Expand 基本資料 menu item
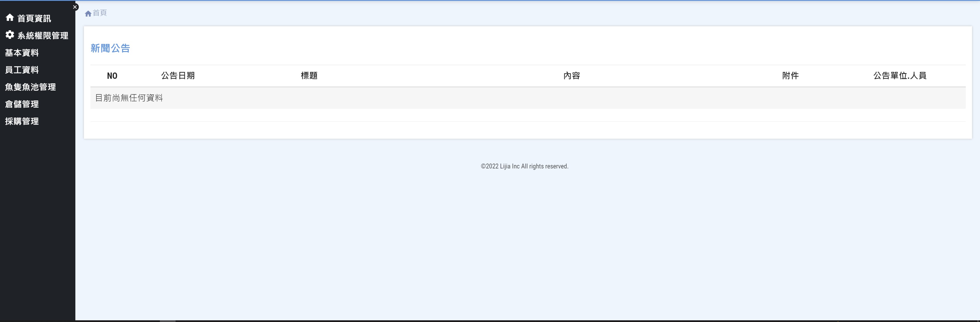Viewport: 980px width, 322px height. [22, 53]
